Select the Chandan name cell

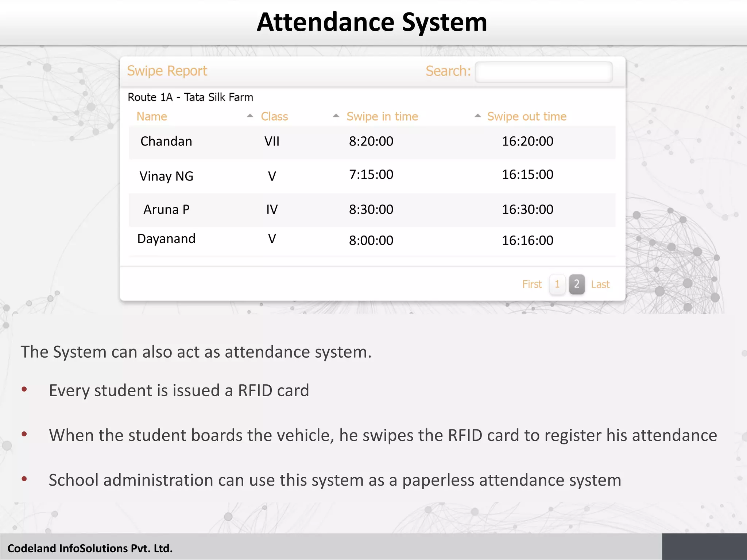pos(166,141)
